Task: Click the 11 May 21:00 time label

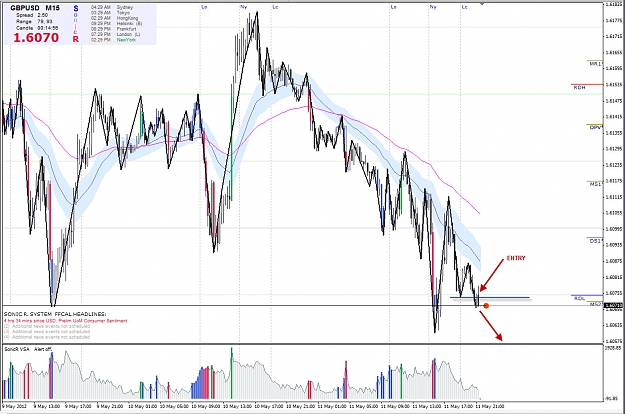Action: pyautogui.click(x=489, y=406)
